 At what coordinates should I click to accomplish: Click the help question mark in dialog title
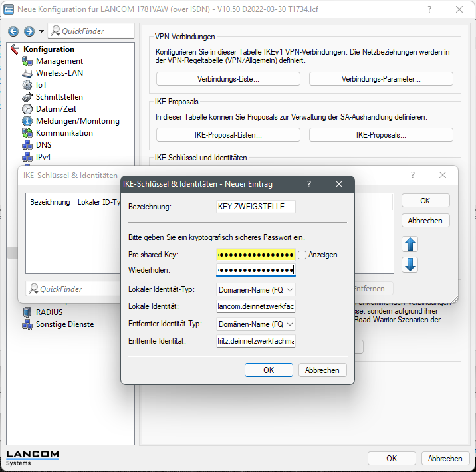click(308, 184)
